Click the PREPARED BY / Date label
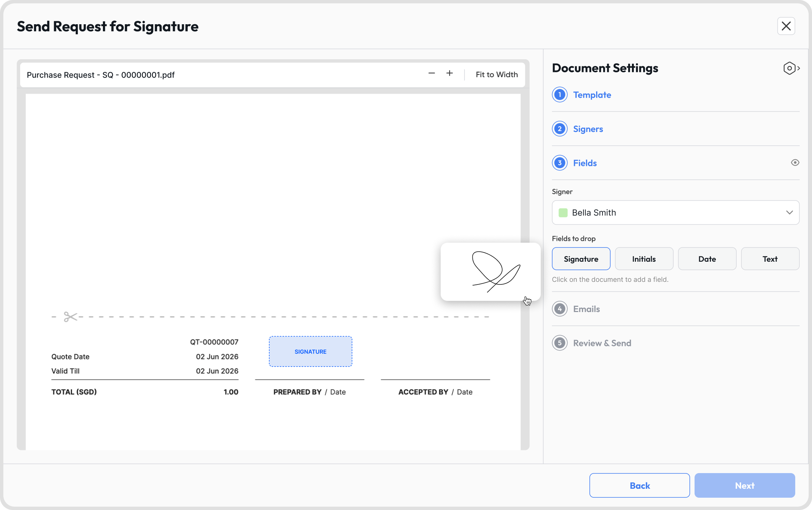Image resolution: width=812 pixels, height=510 pixels. click(x=309, y=392)
